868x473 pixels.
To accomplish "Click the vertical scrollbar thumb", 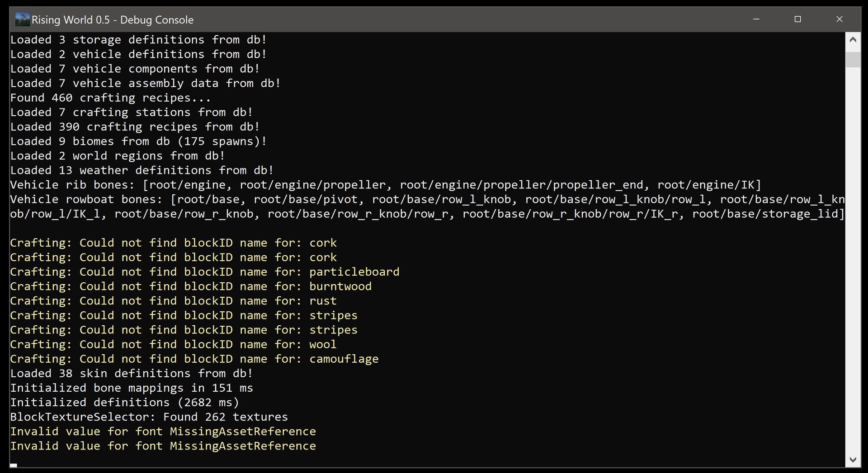I will tap(853, 60).
